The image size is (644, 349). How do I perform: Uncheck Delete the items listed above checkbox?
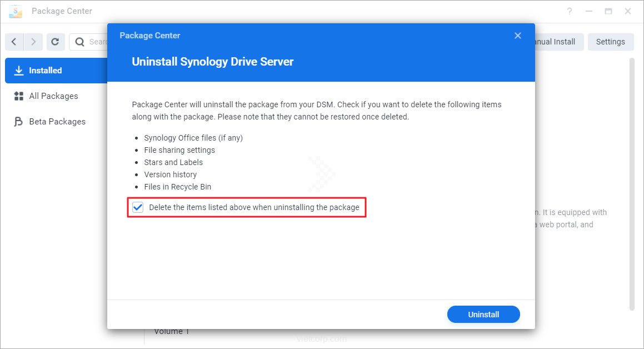pos(138,207)
